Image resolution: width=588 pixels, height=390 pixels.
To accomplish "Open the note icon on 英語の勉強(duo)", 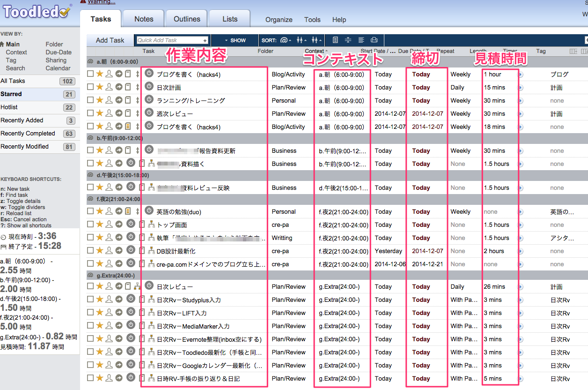I will point(128,212).
